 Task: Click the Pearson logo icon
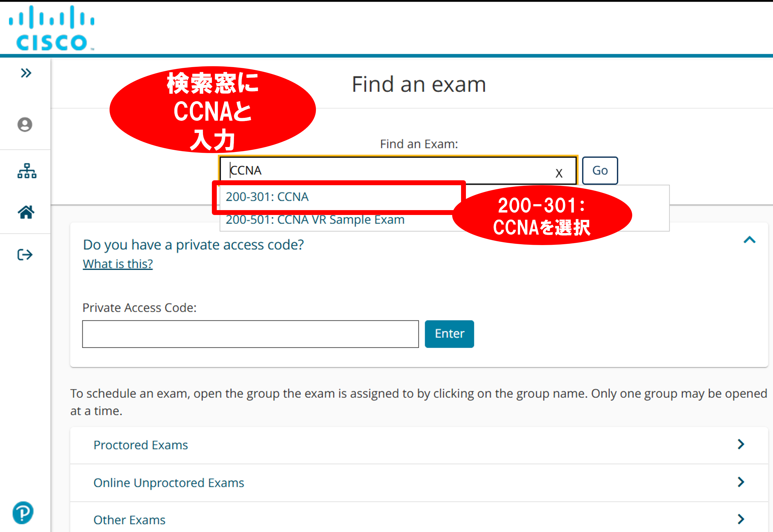click(23, 513)
